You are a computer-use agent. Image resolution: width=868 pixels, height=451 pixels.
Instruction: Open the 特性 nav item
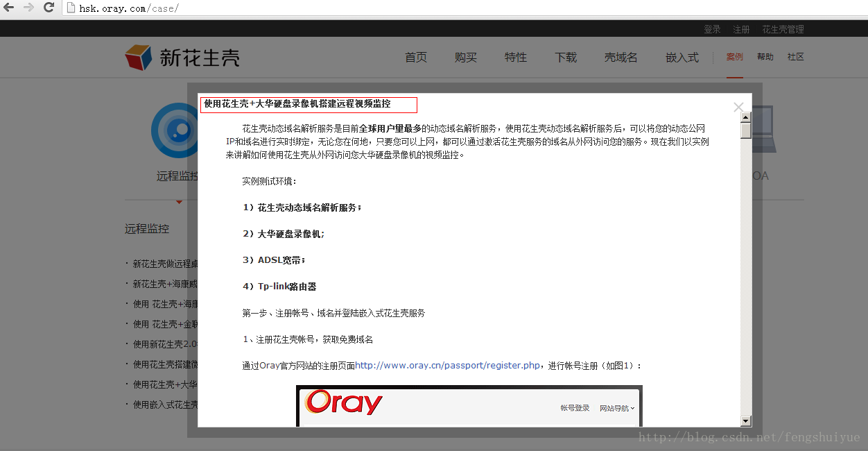pyautogui.click(x=516, y=58)
